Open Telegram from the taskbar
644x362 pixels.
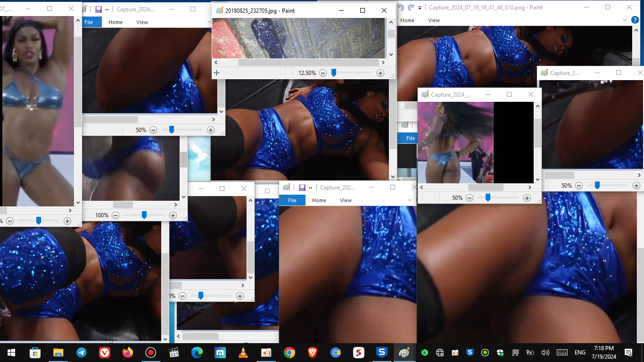[81, 353]
